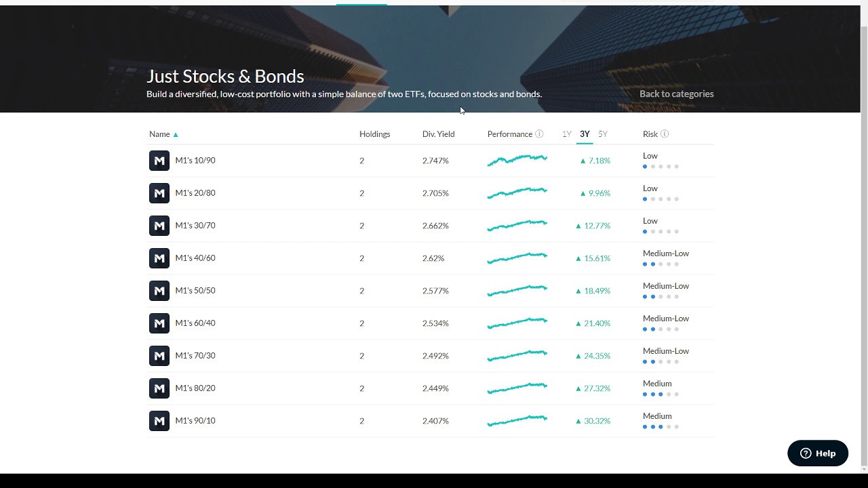Go back to categories link
Viewport: 868px width, 488px height.
click(677, 94)
